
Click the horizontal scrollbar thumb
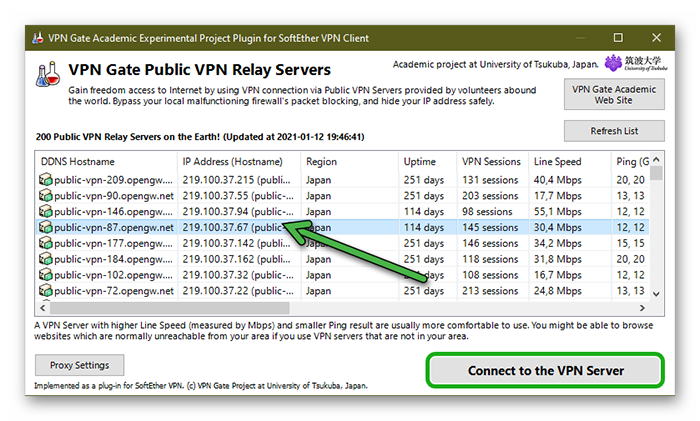(170, 308)
